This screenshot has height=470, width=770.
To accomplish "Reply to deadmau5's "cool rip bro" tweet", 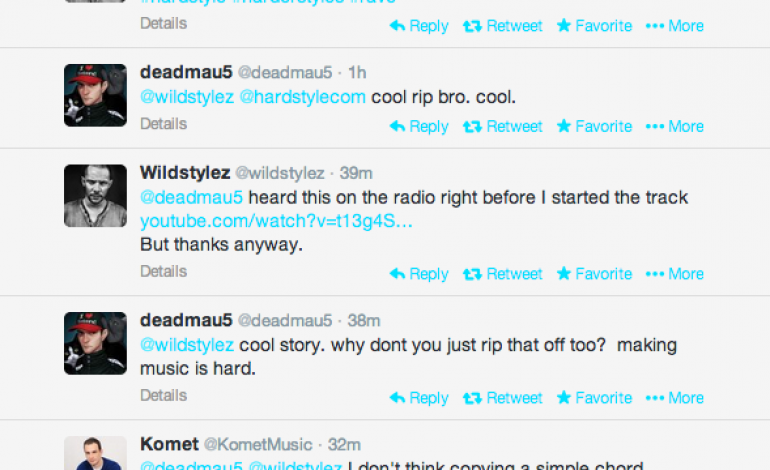I will [x=419, y=126].
